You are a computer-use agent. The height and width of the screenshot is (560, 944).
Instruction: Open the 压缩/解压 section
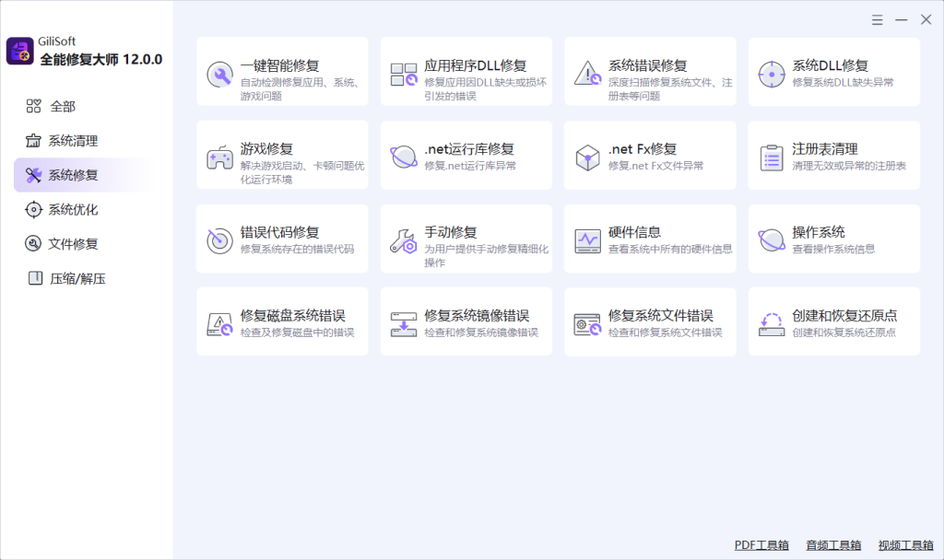coord(77,278)
